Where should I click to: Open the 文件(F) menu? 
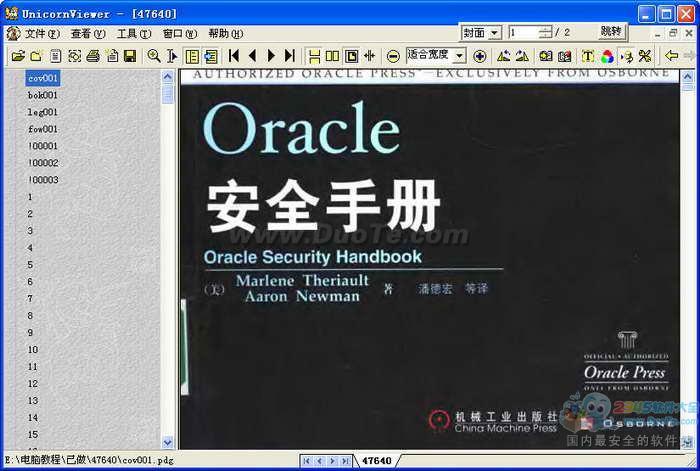pos(42,33)
